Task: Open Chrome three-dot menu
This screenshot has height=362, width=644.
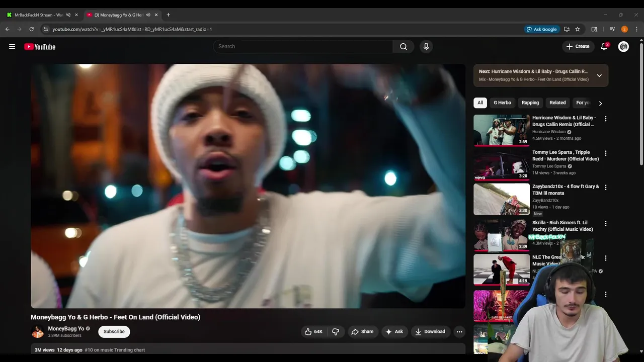Action: coord(636,29)
